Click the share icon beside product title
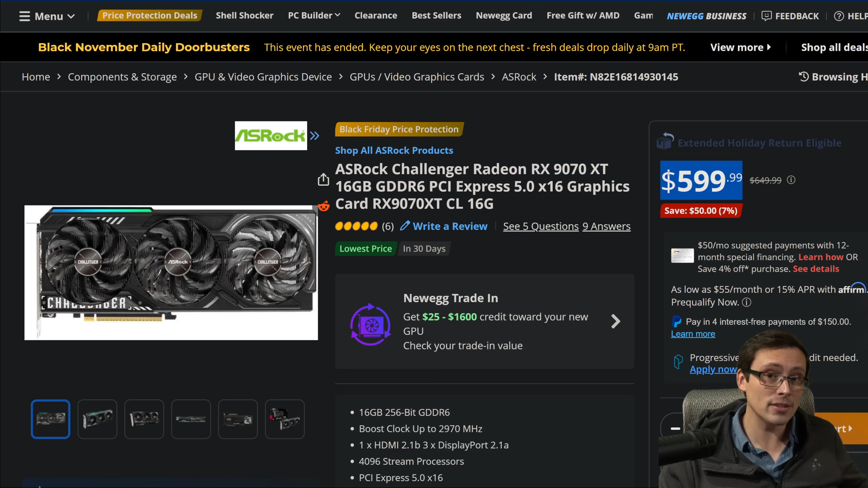Viewport: 868px width, 488px height. (x=323, y=179)
